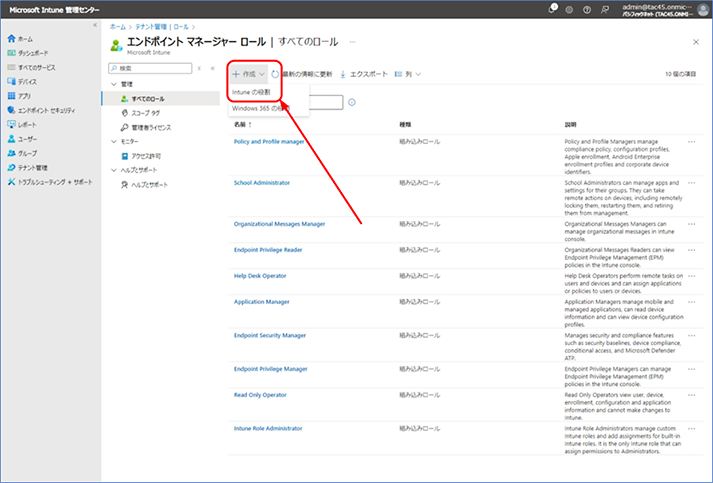Choose Windows 365 の役割 from the create menu
Viewport: 713px width, 483px height.
pos(261,108)
